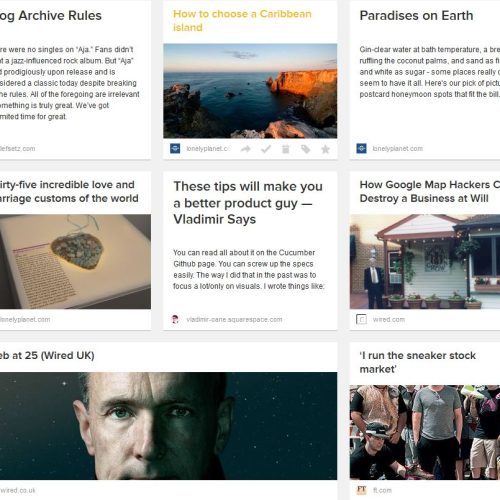Mark Caribbean island article as read checkmark
This screenshot has width=500, height=500.
266,149
